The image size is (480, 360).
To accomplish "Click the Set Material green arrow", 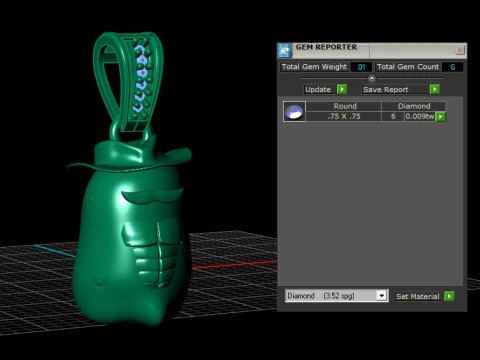I will 449,296.
